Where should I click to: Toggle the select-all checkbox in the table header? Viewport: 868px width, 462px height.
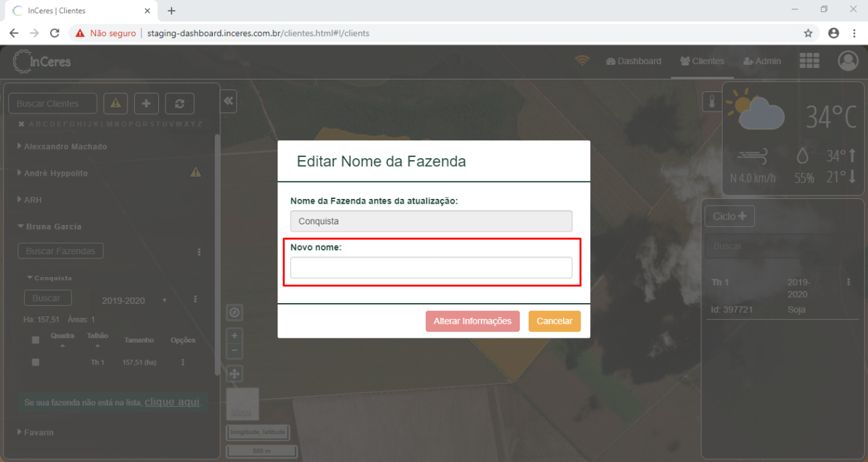pos(35,340)
